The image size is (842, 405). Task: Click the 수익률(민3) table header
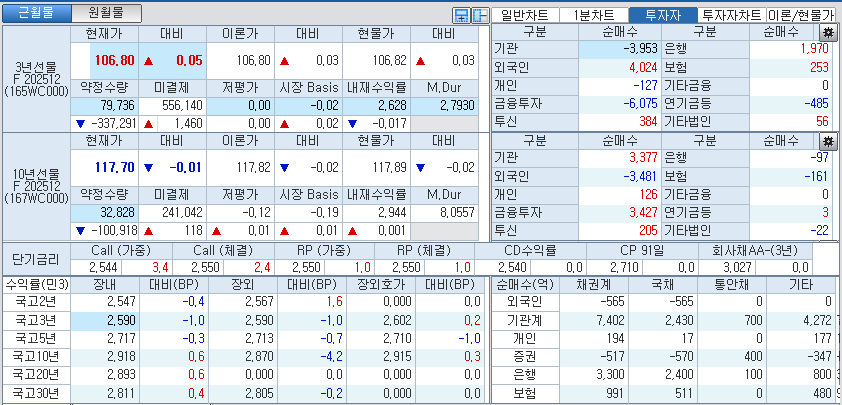(36, 285)
